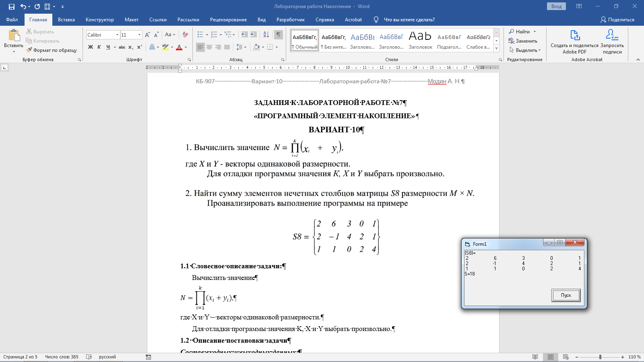Screen dimensions: 644x362
Task: Apply the Обычный style
Action: click(x=305, y=40)
